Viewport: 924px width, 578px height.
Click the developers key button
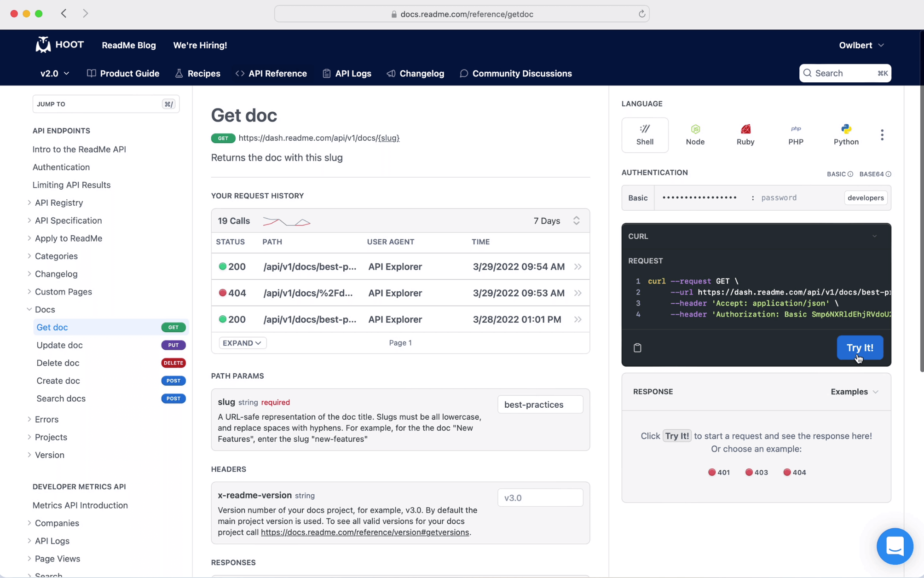point(865,198)
